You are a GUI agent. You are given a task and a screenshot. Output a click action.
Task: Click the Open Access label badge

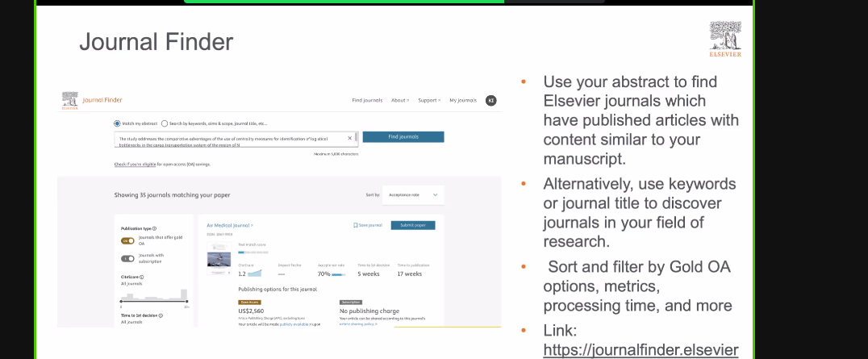249,303
